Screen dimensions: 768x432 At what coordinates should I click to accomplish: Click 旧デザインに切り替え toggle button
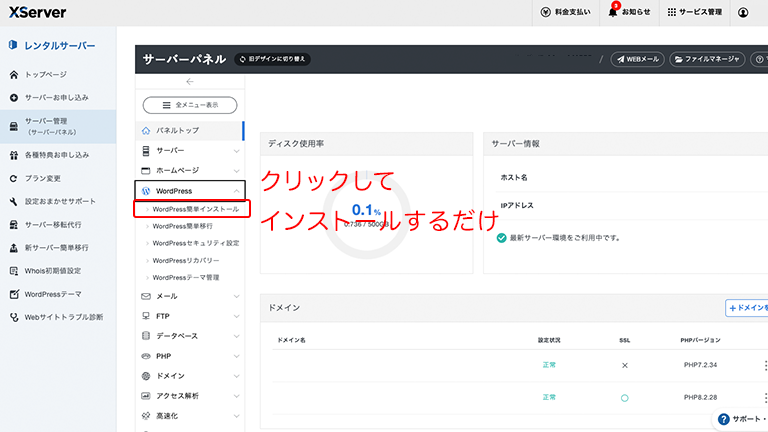click(272, 59)
